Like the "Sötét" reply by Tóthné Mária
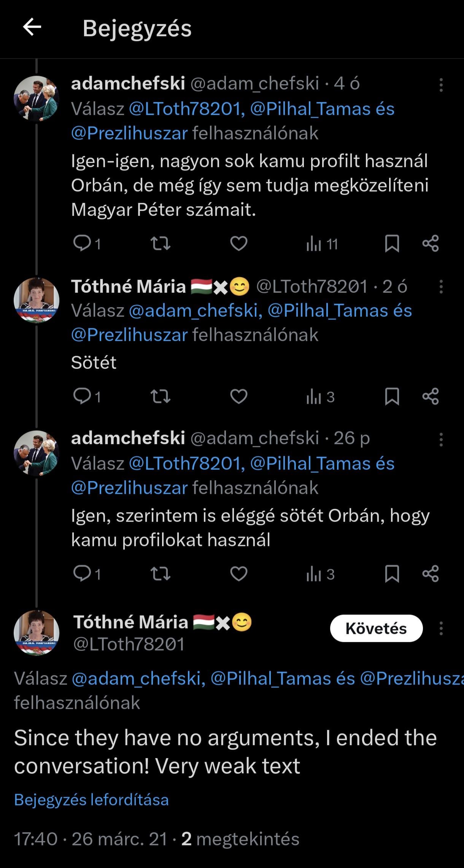464x868 pixels. [239, 397]
